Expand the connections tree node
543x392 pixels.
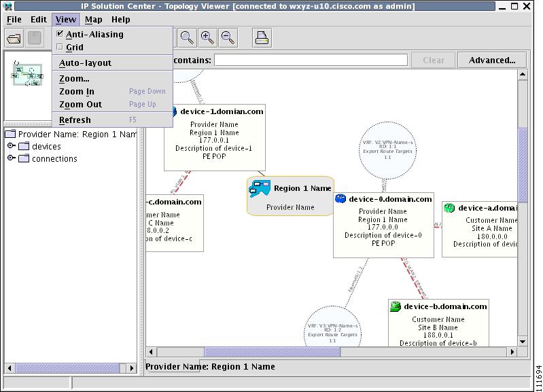click(11, 158)
